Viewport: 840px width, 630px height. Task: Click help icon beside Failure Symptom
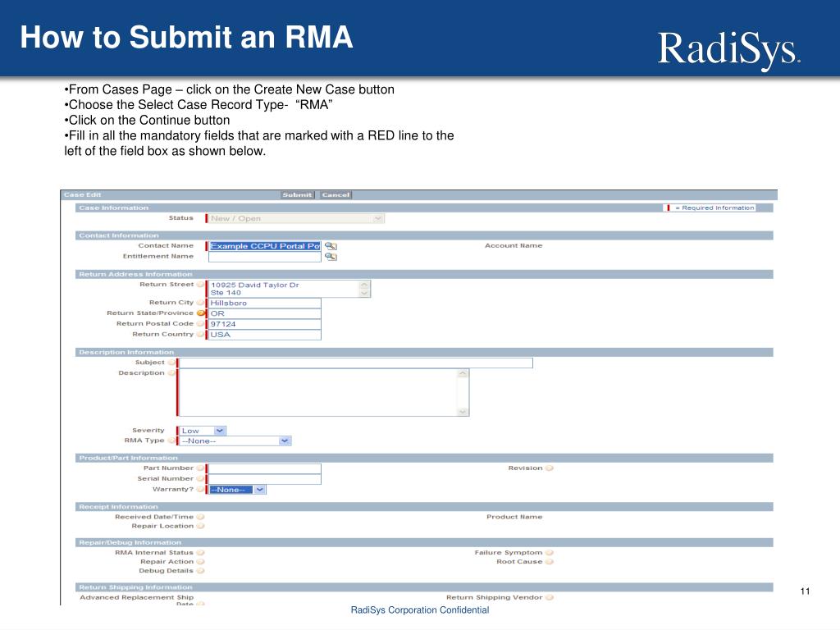tap(549, 552)
